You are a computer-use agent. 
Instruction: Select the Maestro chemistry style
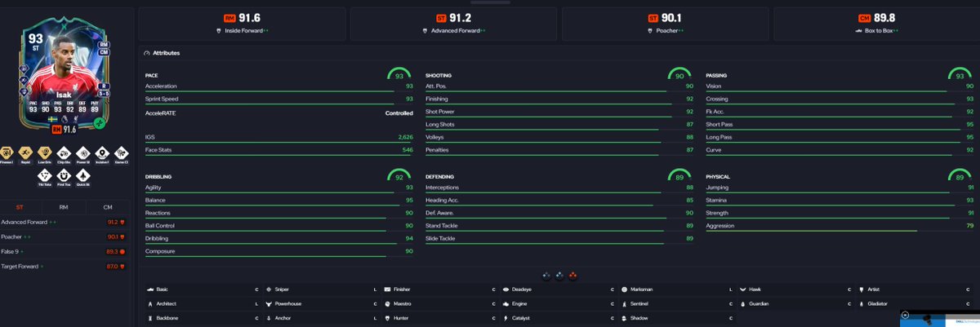point(439,303)
